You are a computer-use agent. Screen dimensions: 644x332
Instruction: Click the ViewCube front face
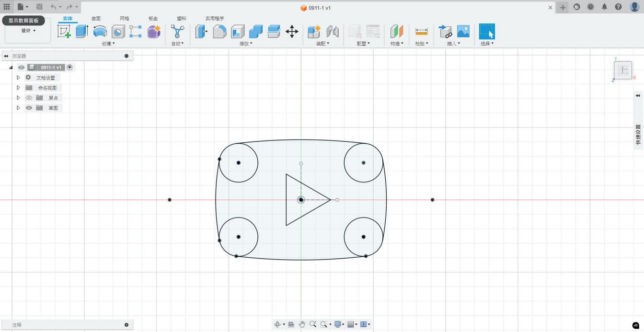[623, 70]
